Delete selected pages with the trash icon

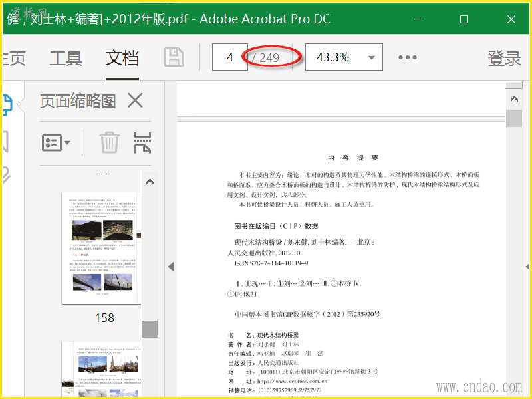(109, 142)
